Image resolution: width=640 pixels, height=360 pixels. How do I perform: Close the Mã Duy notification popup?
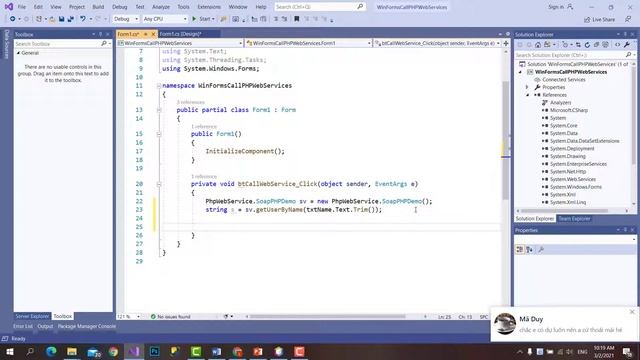pos(632,311)
